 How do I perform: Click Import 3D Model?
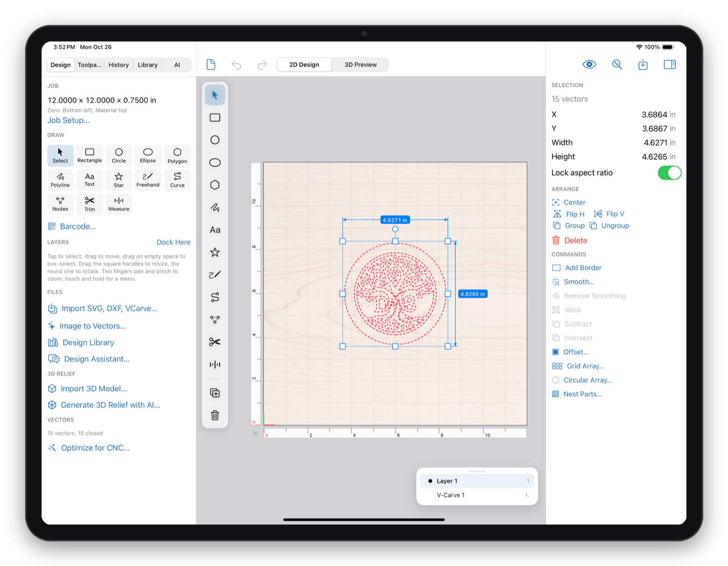point(87,389)
